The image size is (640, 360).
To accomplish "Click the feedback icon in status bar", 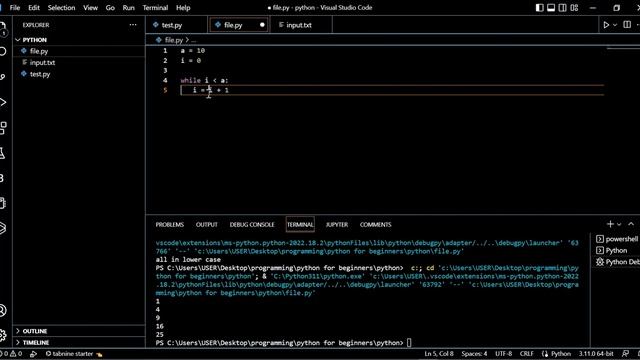I will tap(625, 354).
